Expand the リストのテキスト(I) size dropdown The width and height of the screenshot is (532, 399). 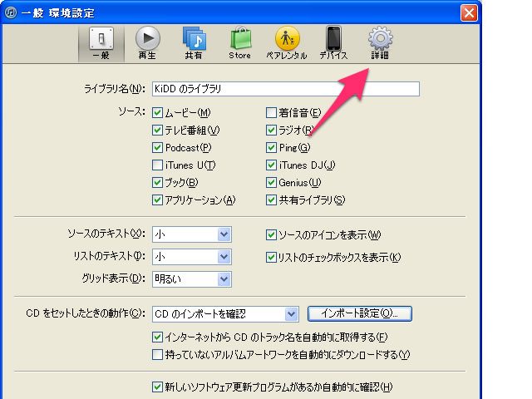[192, 257]
